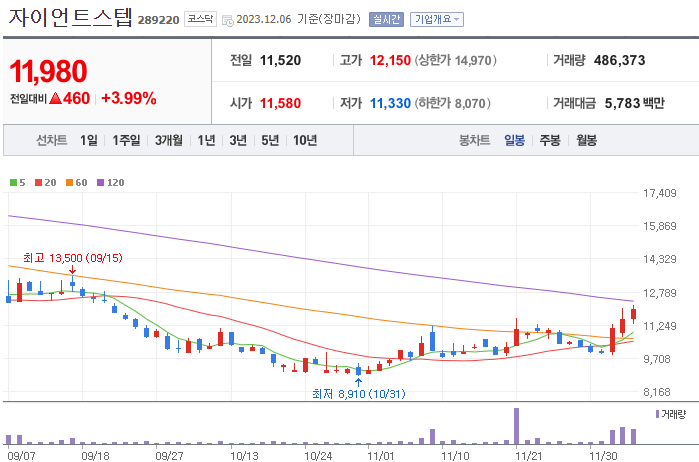Click the 실시간 button
This screenshot has width=699, height=462.
(386, 20)
